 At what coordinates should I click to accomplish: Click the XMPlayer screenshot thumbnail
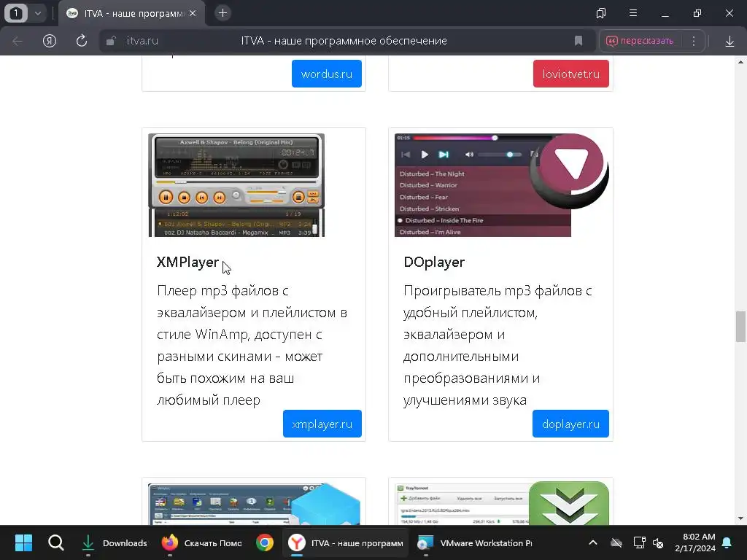pos(236,185)
